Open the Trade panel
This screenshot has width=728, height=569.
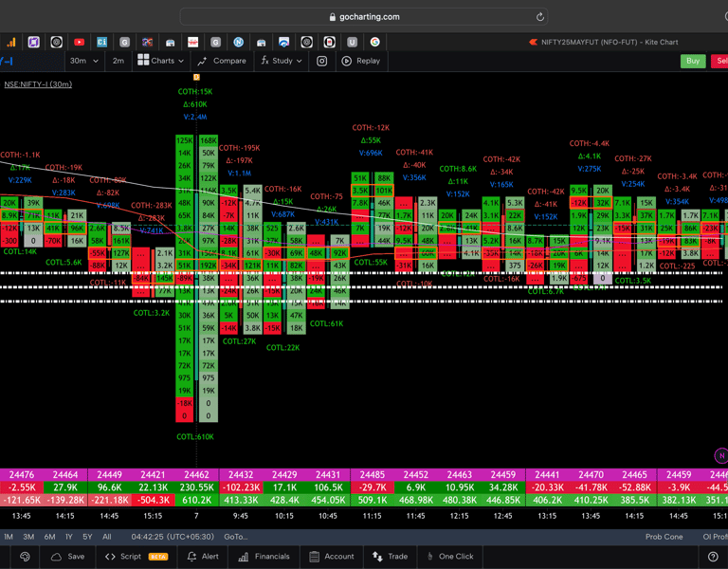pos(390,557)
